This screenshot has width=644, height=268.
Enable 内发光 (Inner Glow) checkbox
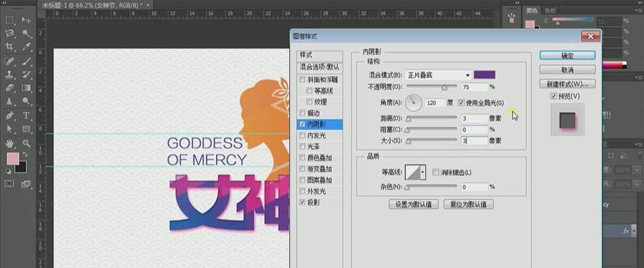point(303,135)
